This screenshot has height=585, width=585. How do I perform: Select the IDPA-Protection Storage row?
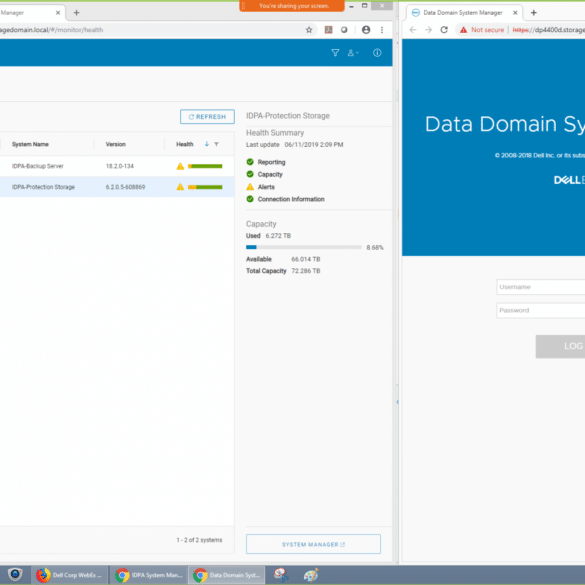click(x=117, y=187)
